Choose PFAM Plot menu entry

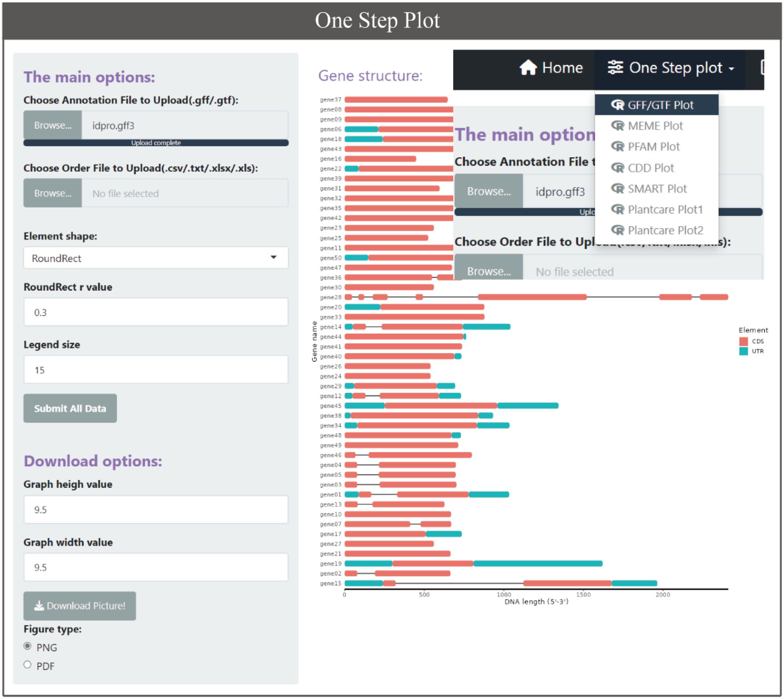tap(656, 147)
